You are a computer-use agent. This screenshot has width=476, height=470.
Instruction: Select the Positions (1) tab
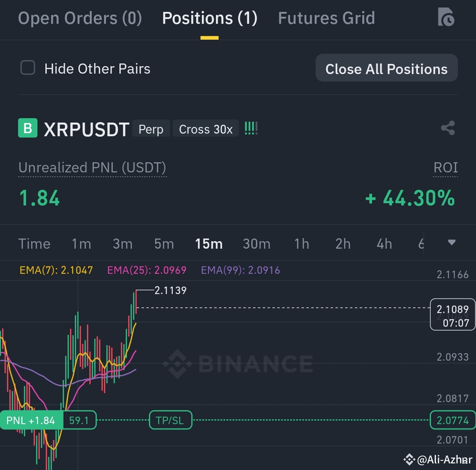tap(209, 18)
